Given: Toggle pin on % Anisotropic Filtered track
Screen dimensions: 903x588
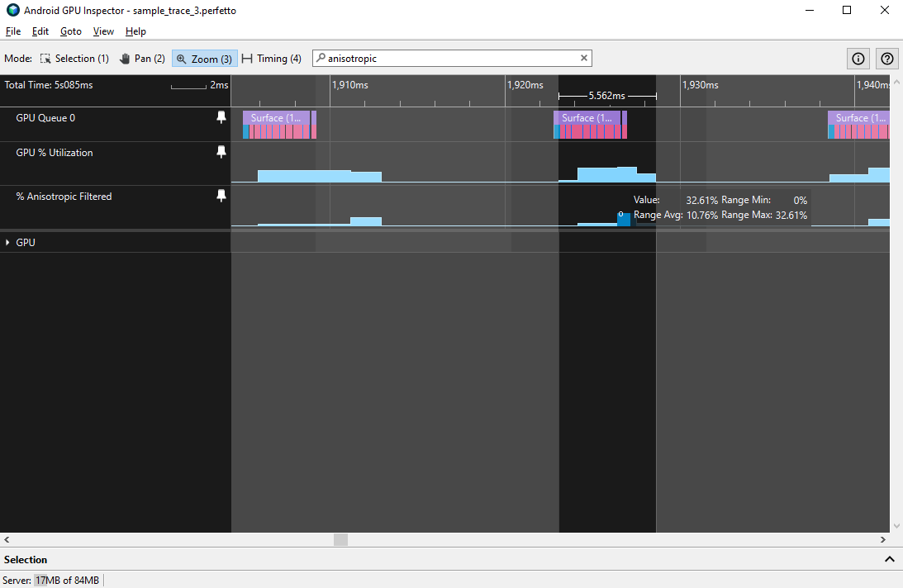Looking at the screenshot, I should (221, 197).
